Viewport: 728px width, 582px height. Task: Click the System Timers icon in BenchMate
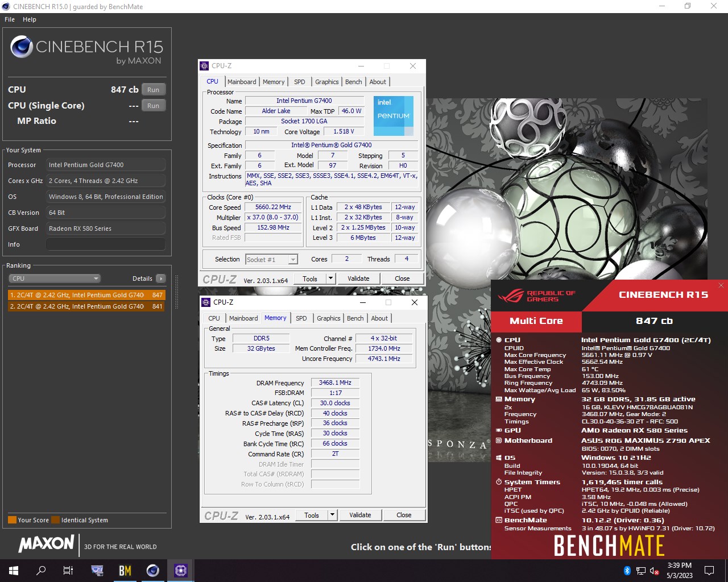click(x=499, y=482)
